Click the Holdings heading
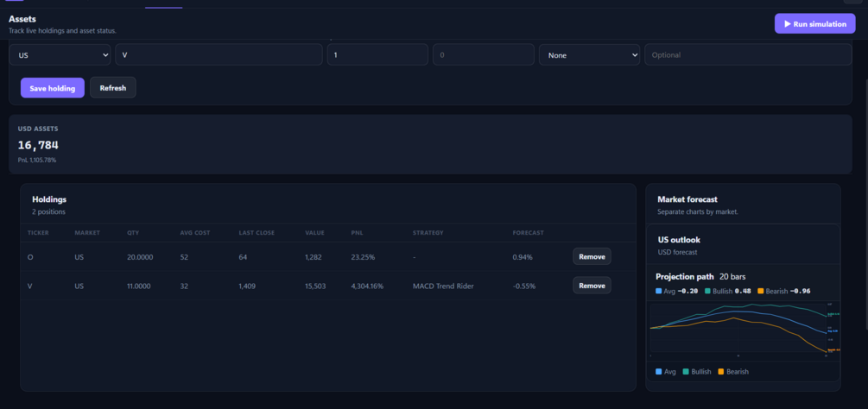This screenshot has height=409, width=868. (49, 199)
